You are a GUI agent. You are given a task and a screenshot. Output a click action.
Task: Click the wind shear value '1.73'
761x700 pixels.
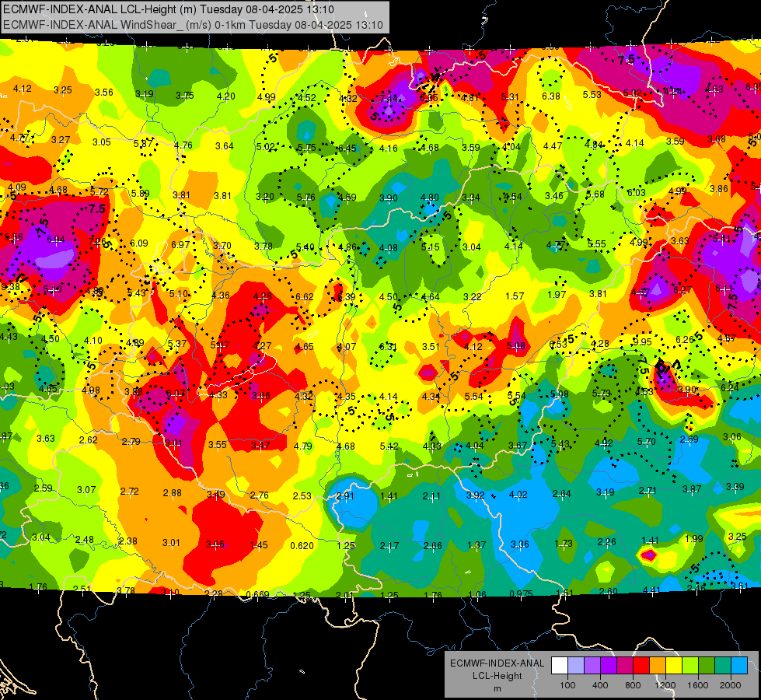[564, 544]
